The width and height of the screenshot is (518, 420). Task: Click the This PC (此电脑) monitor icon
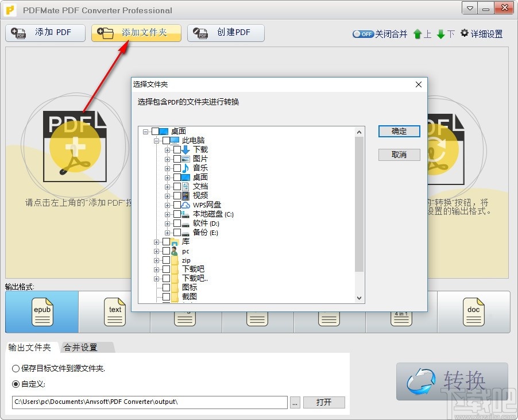pos(175,140)
